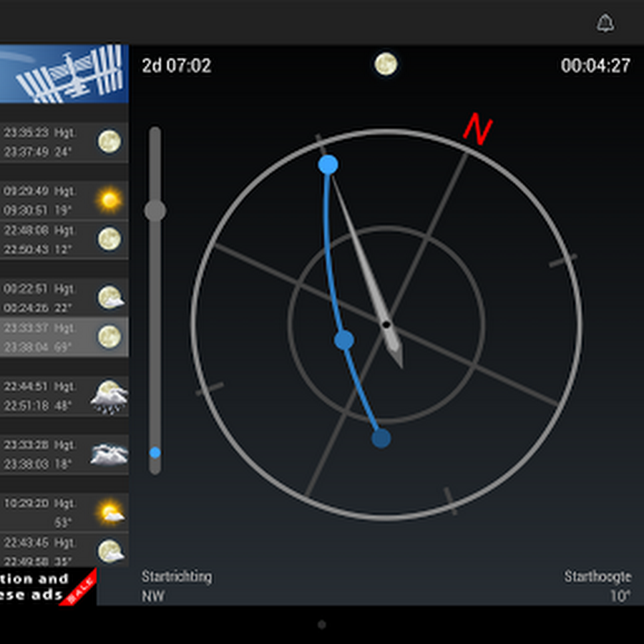Tap the 2d 07:02 time label
Viewport: 644px width, 644px height.
click(x=174, y=66)
